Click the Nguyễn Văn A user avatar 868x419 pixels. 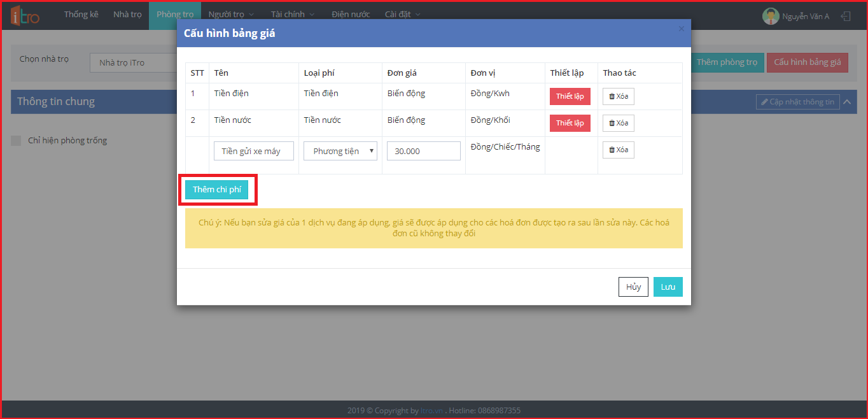click(x=771, y=17)
